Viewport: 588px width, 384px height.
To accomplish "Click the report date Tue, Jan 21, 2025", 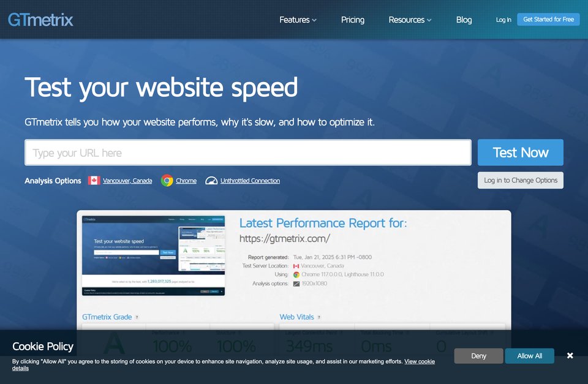I will pyautogui.click(x=332, y=257).
